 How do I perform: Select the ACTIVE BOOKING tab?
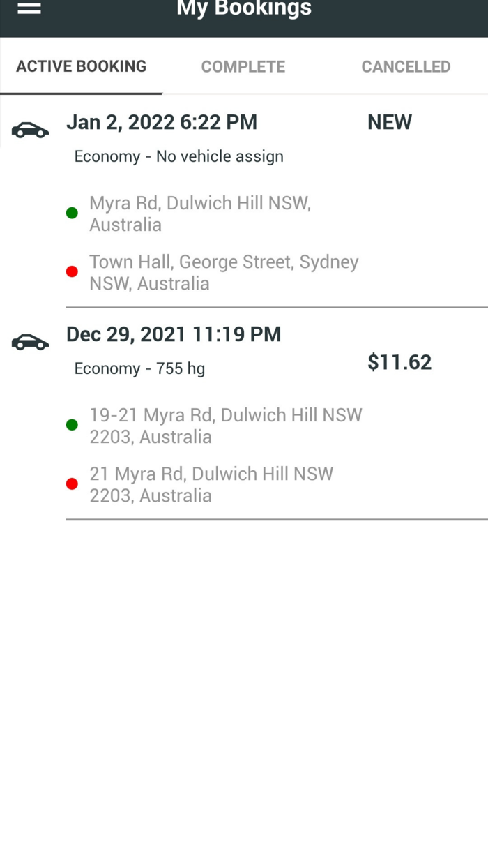coord(81,66)
